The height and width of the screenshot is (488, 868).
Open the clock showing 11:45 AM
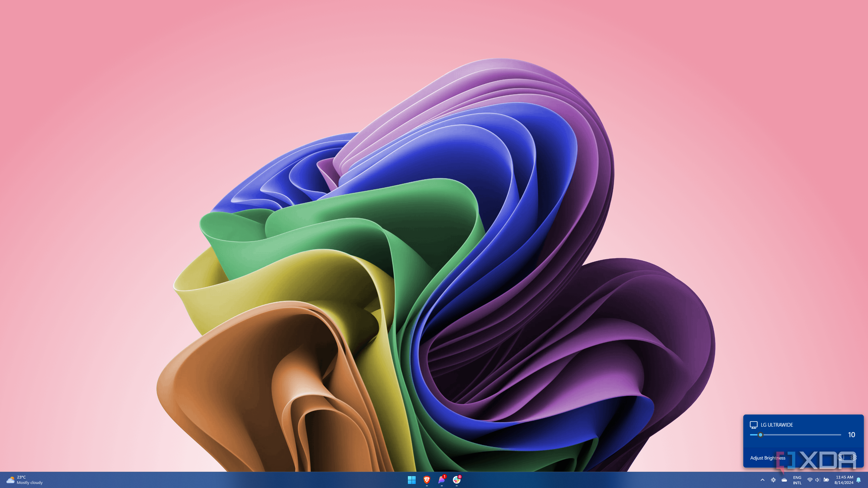pyautogui.click(x=844, y=480)
